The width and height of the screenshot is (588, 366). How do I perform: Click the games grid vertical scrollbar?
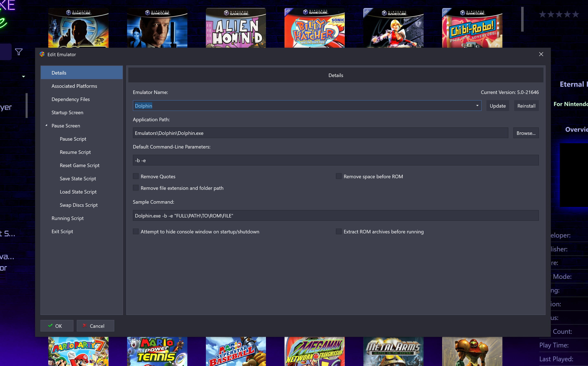coord(522,19)
